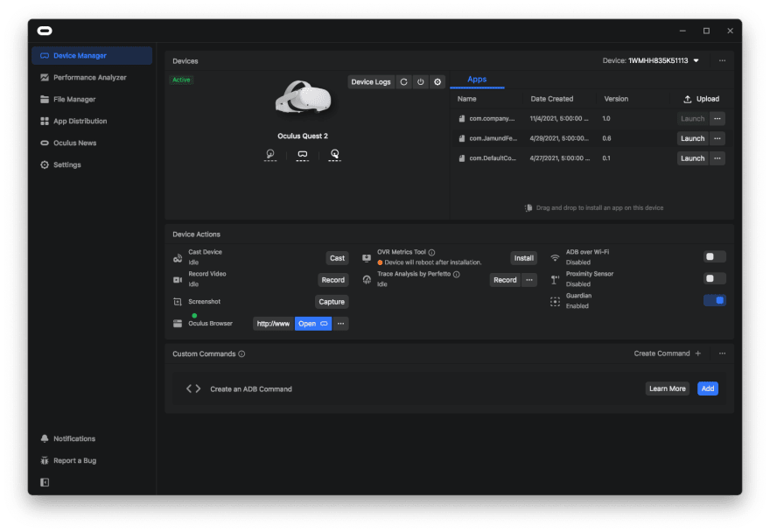Install OVR Metrics Tool
The height and width of the screenshot is (532, 770).
click(523, 258)
